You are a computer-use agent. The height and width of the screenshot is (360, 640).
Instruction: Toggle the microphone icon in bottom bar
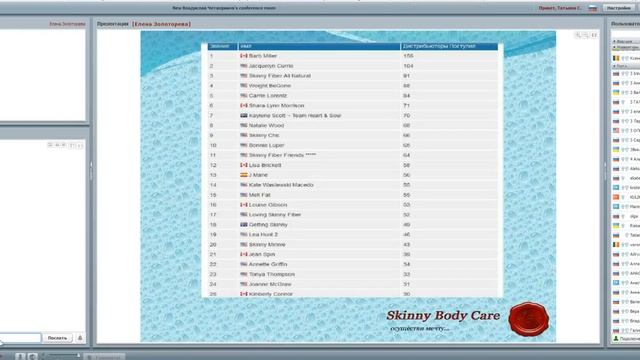[x=20, y=356]
